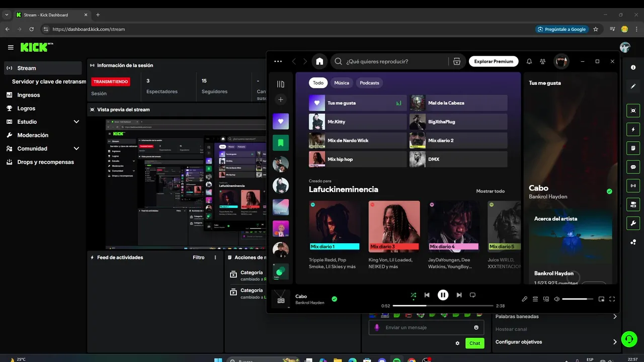
Task: Open Spotify friend activity icon
Action: [x=543, y=61]
